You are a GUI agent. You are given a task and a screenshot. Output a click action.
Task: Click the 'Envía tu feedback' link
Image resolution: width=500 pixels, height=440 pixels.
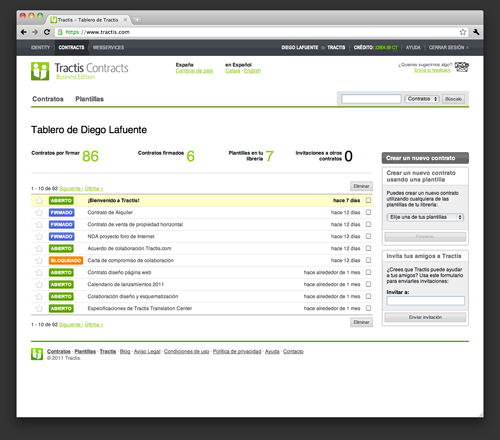[432, 70]
